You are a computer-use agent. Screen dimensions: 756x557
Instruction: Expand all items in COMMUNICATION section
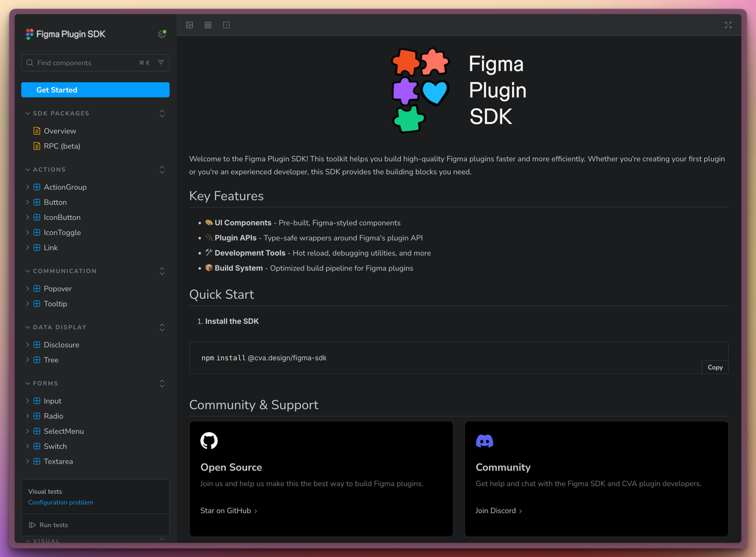[x=162, y=271]
